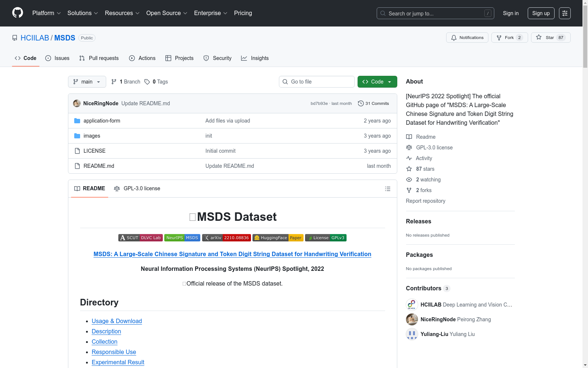The image size is (588, 368).
Task: Focus the Go to file input
Action: click(x=317, y=82)
